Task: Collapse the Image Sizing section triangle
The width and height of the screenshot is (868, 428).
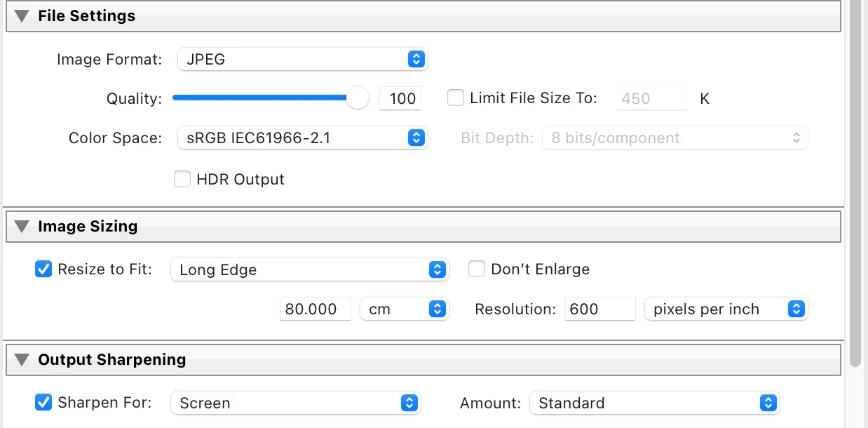Action: pyautogui.click(x=22, y=227)
